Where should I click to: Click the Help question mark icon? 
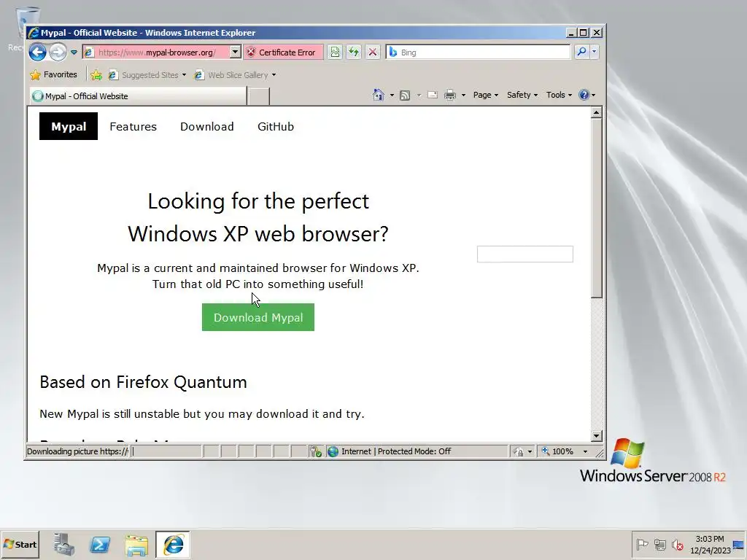tap(584, 95)
